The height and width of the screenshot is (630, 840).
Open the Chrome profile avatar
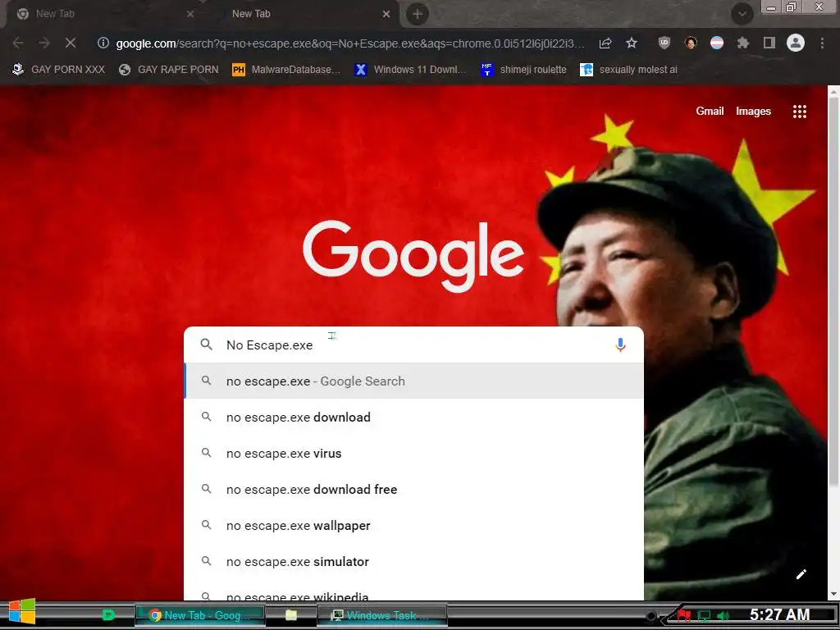pyautogui.click(x=796, y=43)
